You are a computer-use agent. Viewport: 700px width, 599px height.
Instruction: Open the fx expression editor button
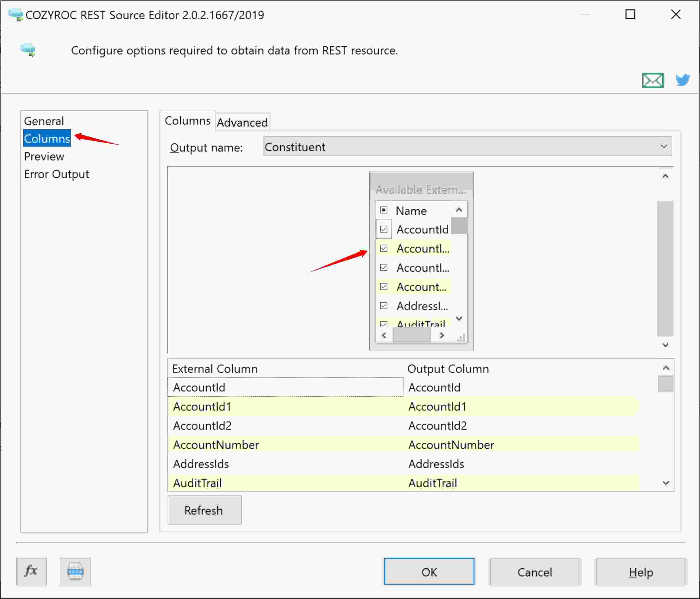point(31,571)
